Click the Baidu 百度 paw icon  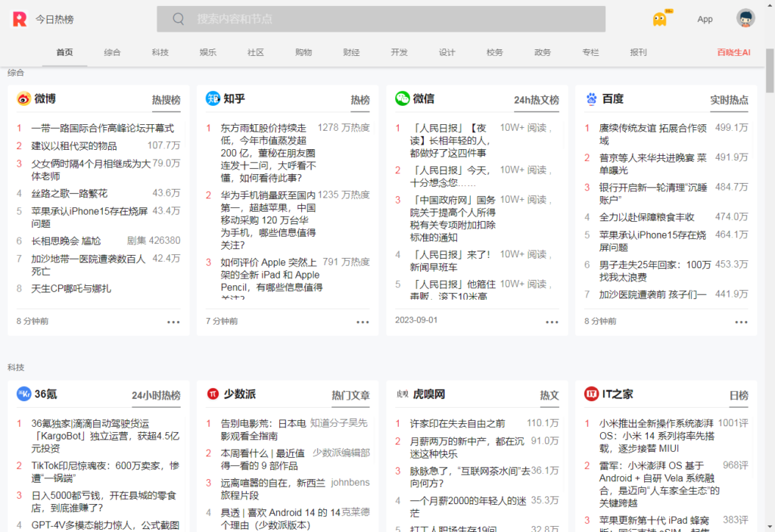click(x=591, y=98)
